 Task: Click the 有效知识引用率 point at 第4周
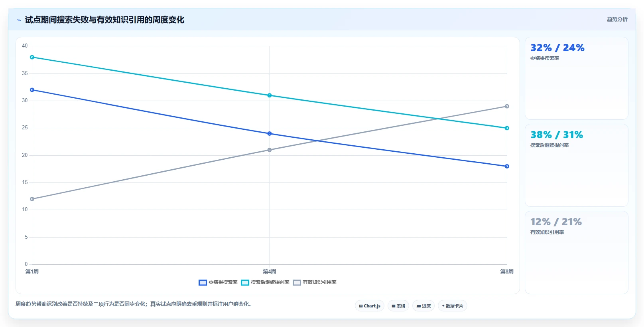(x=270, y=150)
